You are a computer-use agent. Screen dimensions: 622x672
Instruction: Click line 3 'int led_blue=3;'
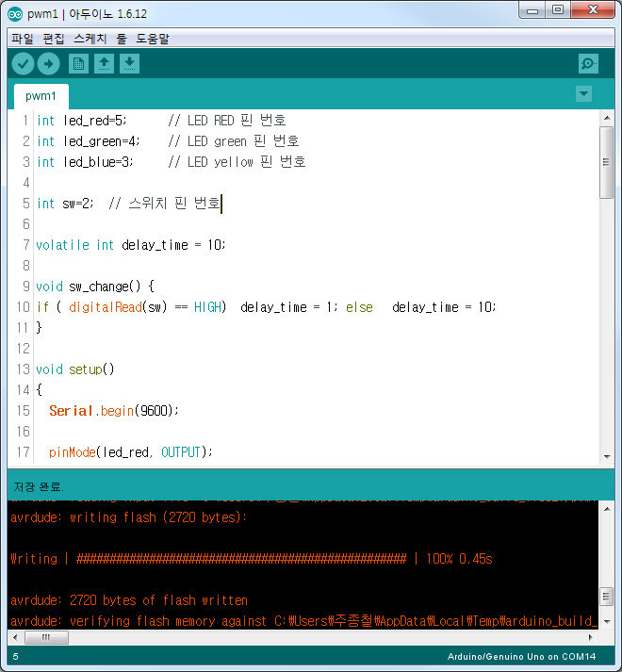(85, 162)
